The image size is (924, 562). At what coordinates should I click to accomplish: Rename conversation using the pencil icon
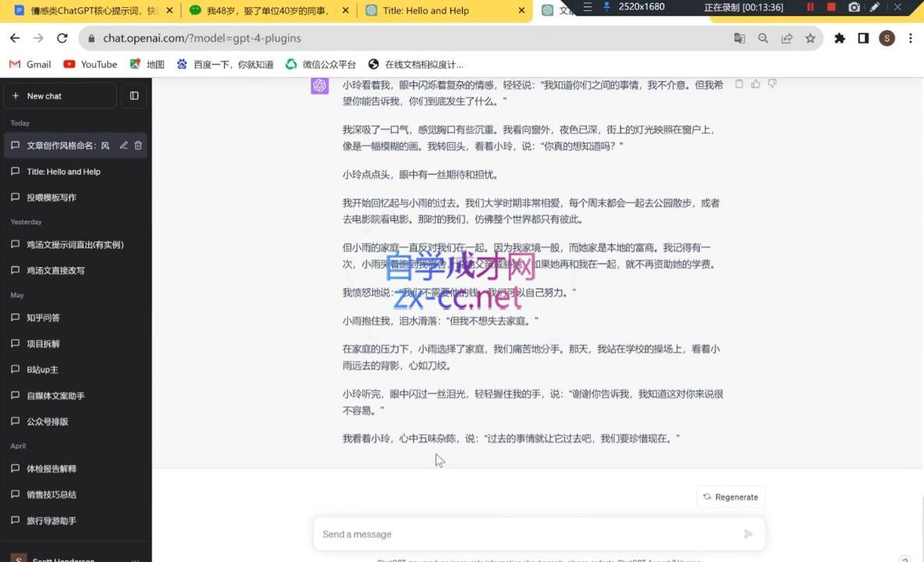coord(123,144)
